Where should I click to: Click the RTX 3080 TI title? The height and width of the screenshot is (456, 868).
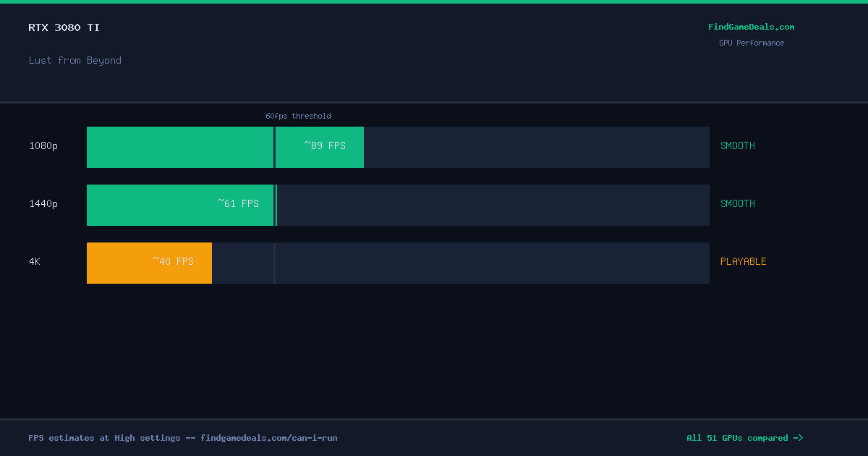click(x=64, y=28)
